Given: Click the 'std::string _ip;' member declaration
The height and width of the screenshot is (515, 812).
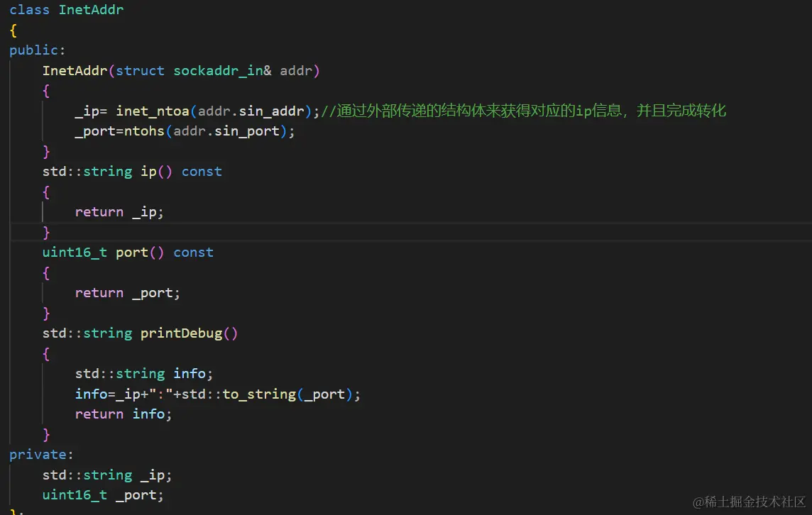Looking at the screenshot, I should (x=107, y=475).
